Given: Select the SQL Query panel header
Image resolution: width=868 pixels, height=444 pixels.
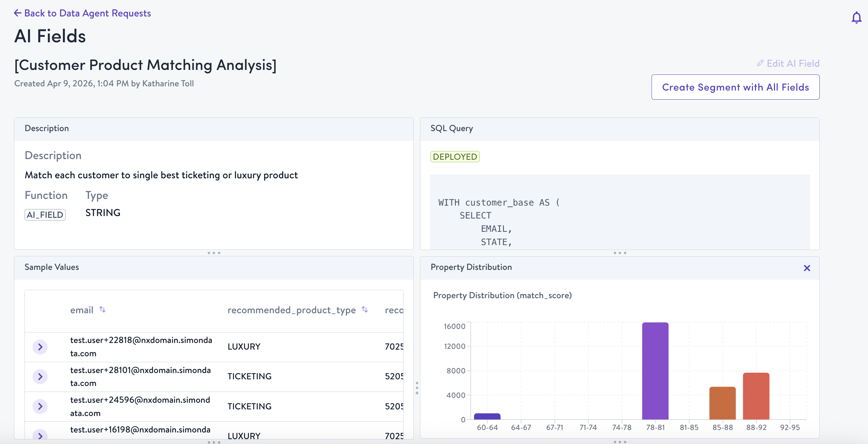Looking at the screenshot, I should coord(451,128).
